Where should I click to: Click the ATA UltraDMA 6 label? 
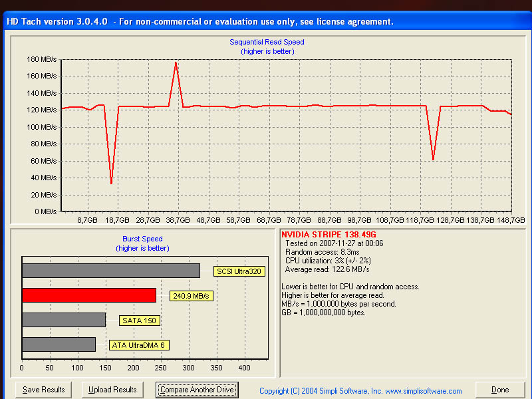tap(137, 345)
